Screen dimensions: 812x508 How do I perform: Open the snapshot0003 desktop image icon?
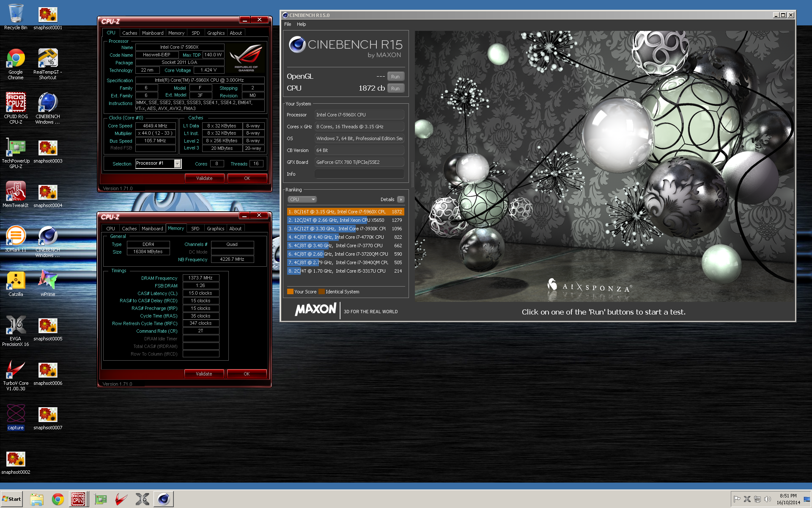(48, 150)
